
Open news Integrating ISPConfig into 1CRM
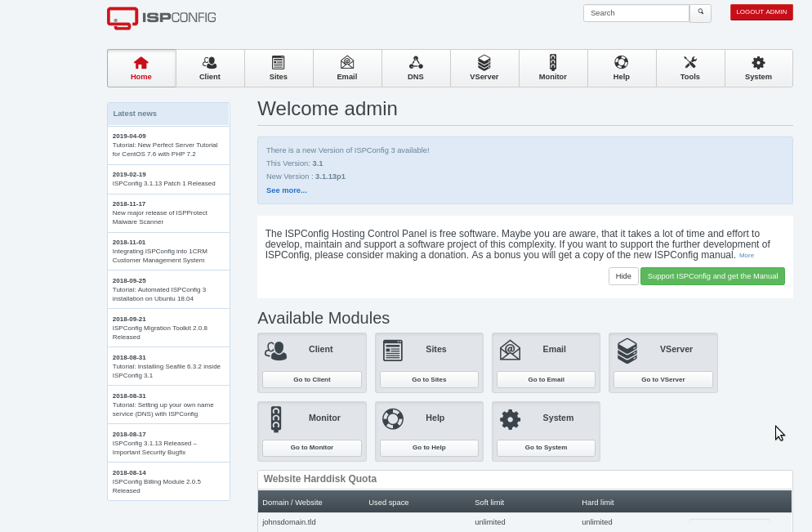[x=168, y=251]
